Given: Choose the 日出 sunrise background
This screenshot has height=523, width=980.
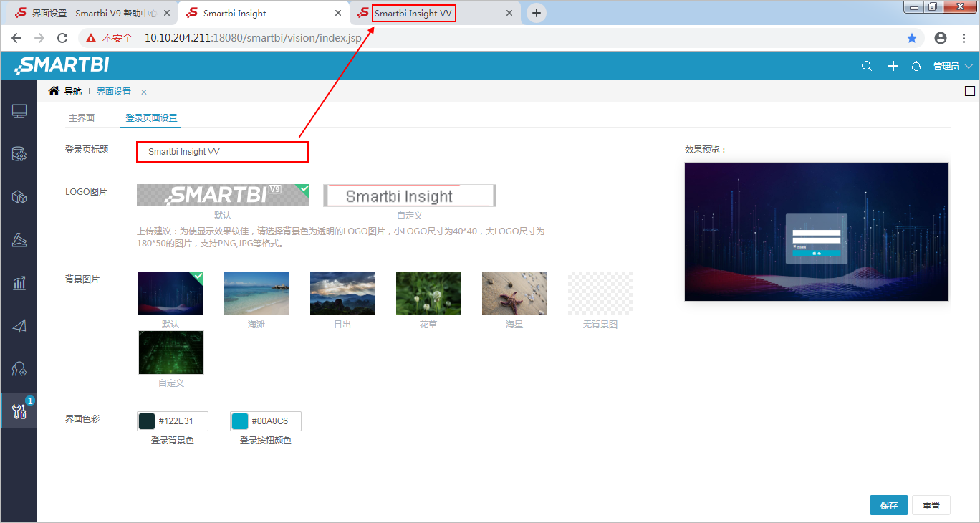Looking at the screenshot, I should (342, 293).
